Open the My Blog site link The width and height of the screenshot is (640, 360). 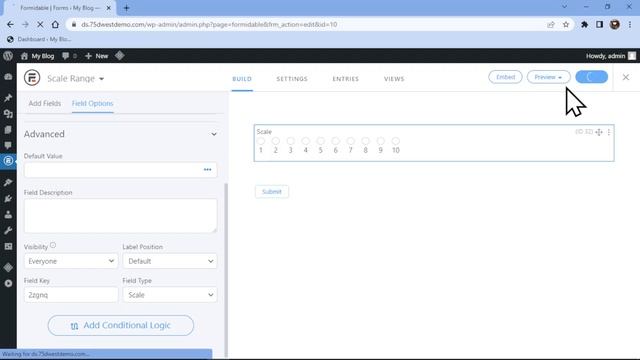coord(38,56)
